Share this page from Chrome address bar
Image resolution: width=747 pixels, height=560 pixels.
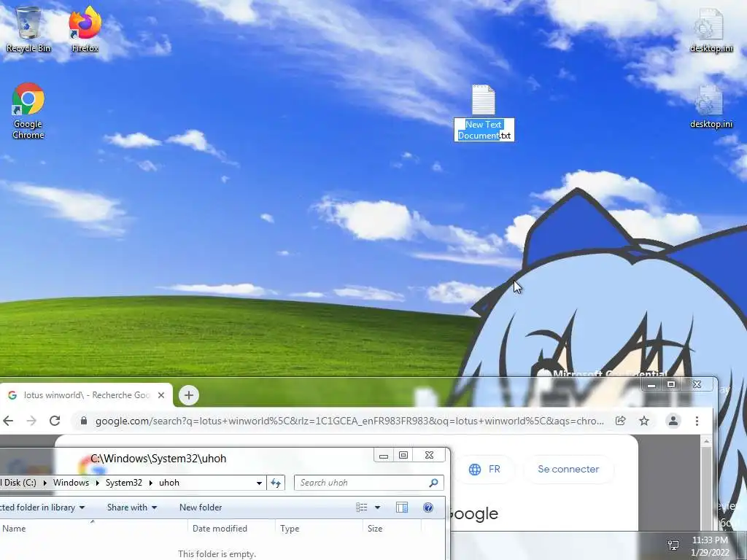coord(620,421)
